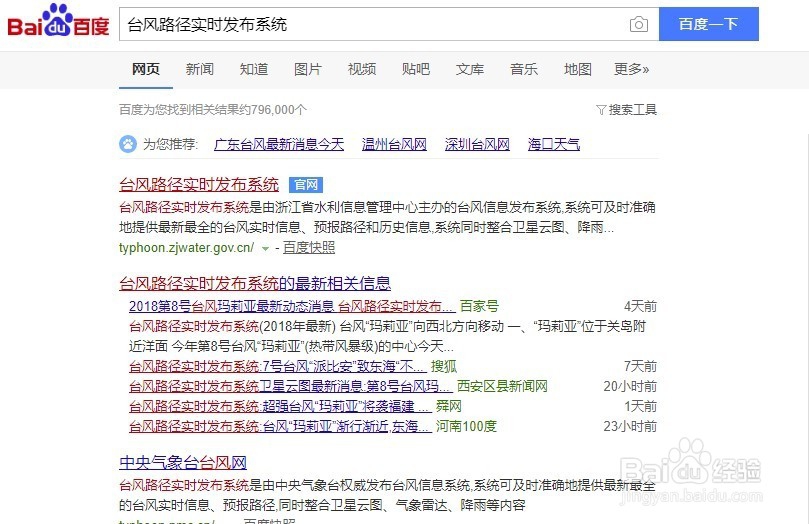The image size is (809, 524).
Task: Open the 地图 tab
Action: coord(578,69)
